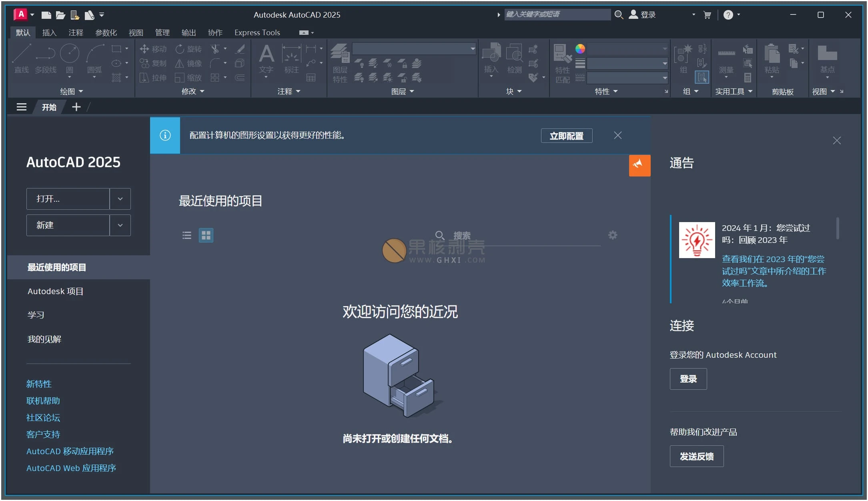Click the 发送反馈 button

pos(697,456)
